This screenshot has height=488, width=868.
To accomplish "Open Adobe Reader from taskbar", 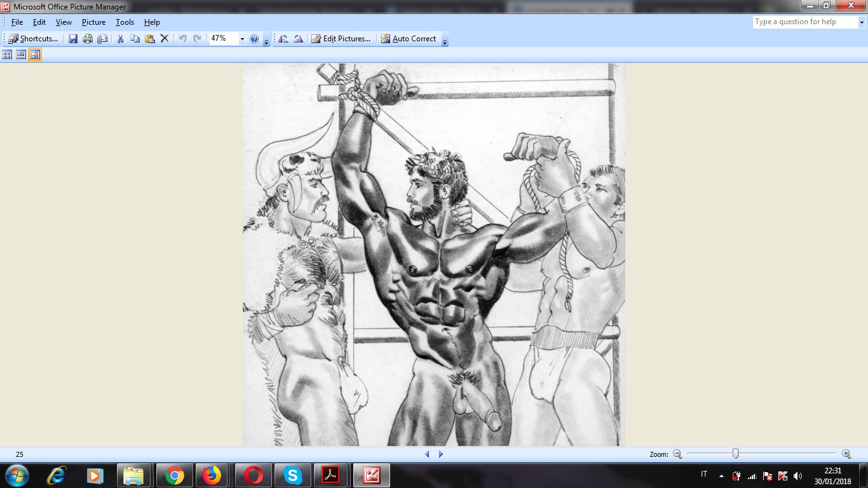I will 331,475.
